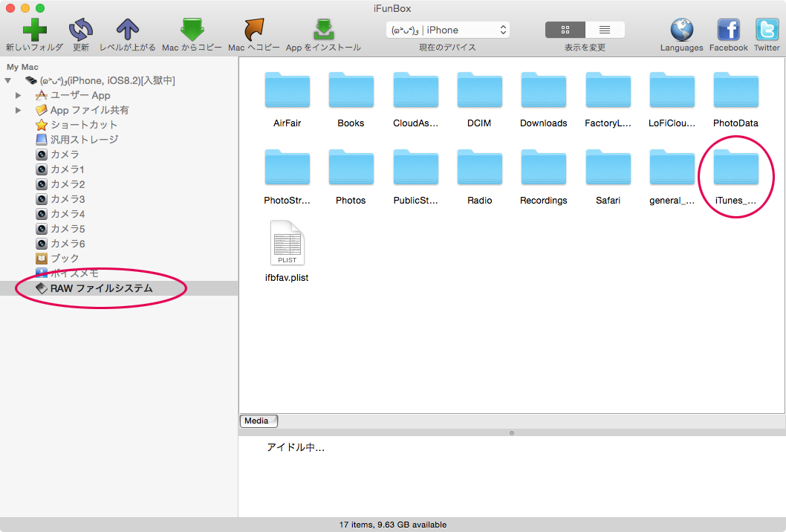Open the Languages globe icon
This screenshot has height=532, width=786.
[682, 30]
